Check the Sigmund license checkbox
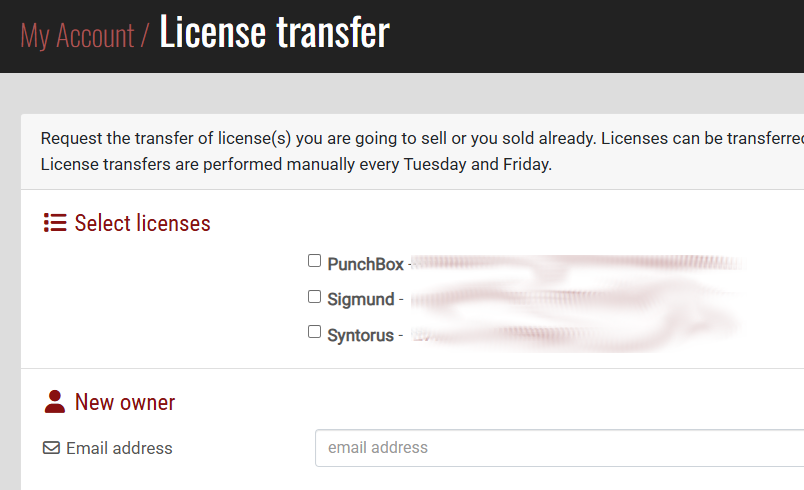This screenshot has height=490, width=804. (314, 297)
